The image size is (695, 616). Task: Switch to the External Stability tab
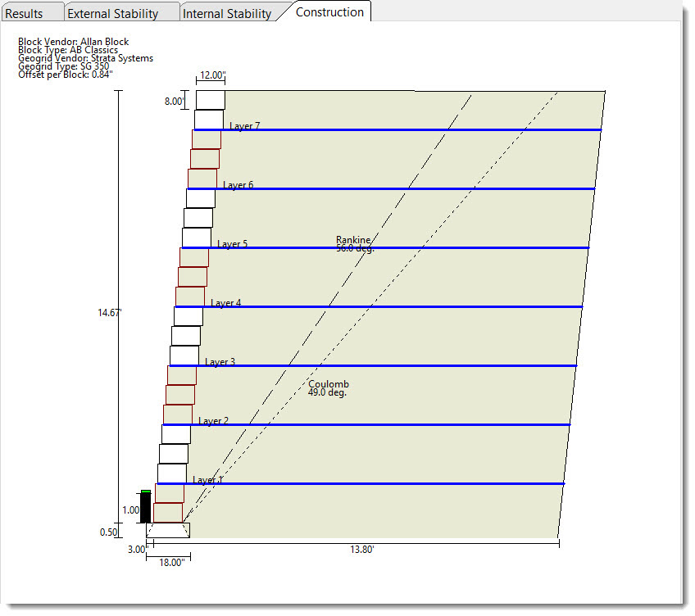point(112,13)
